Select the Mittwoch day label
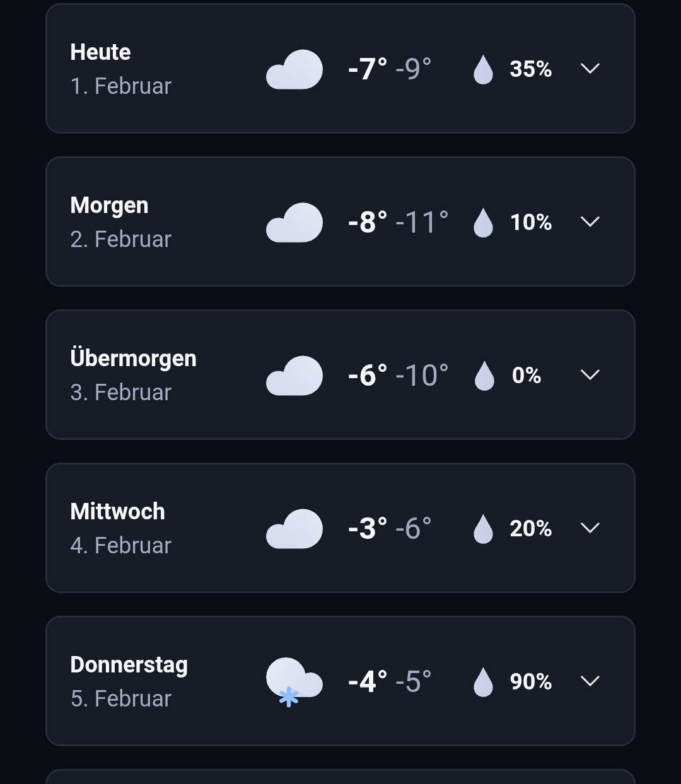Viewport: 681px width, 784px height. [118, 511]
